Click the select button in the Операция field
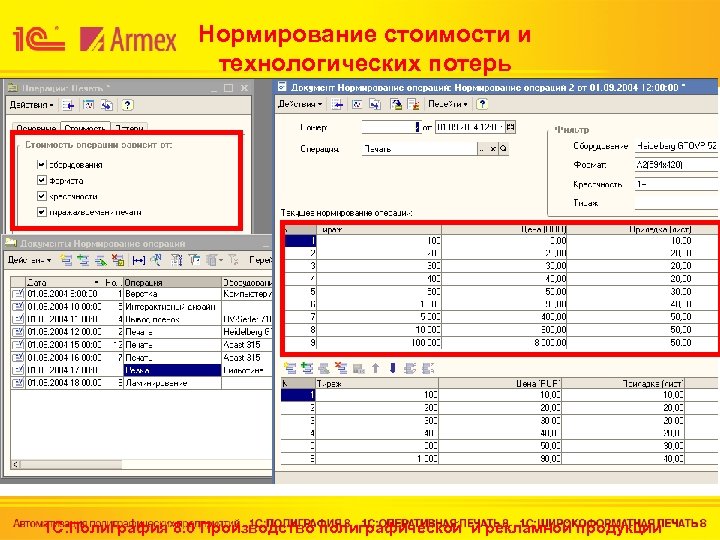 tap(482, 149)
